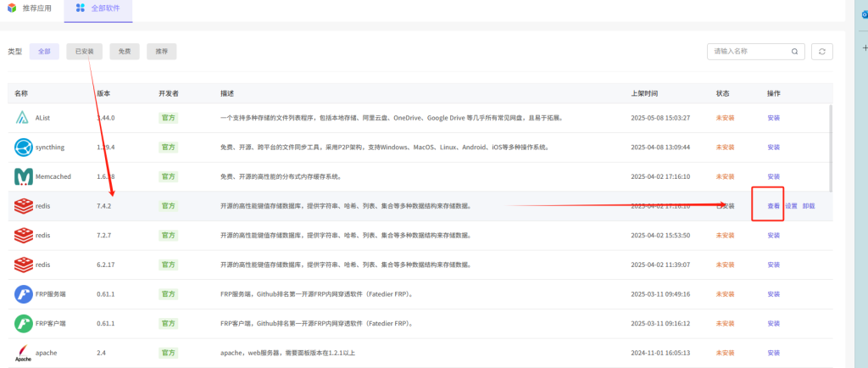Click the redis 7.4.2 row icon
Screen dimensions: 868x368
tap(23, 206)
